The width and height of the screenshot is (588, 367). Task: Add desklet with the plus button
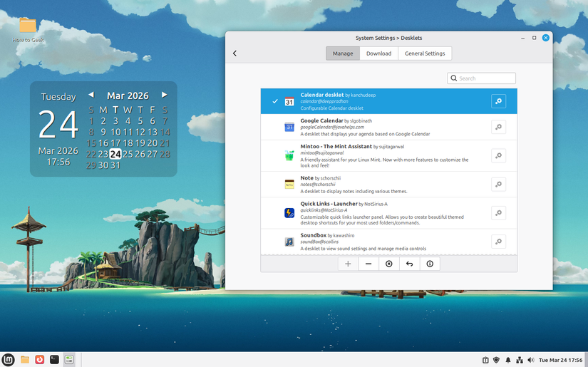coord(348,264)
